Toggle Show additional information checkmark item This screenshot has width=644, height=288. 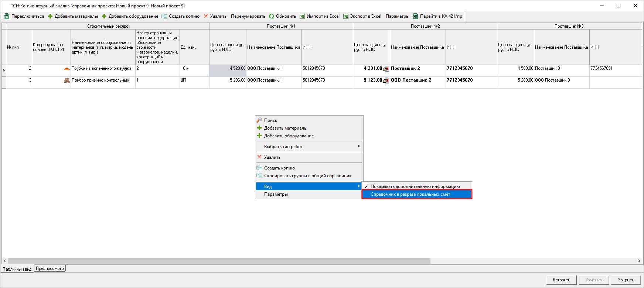415,186
